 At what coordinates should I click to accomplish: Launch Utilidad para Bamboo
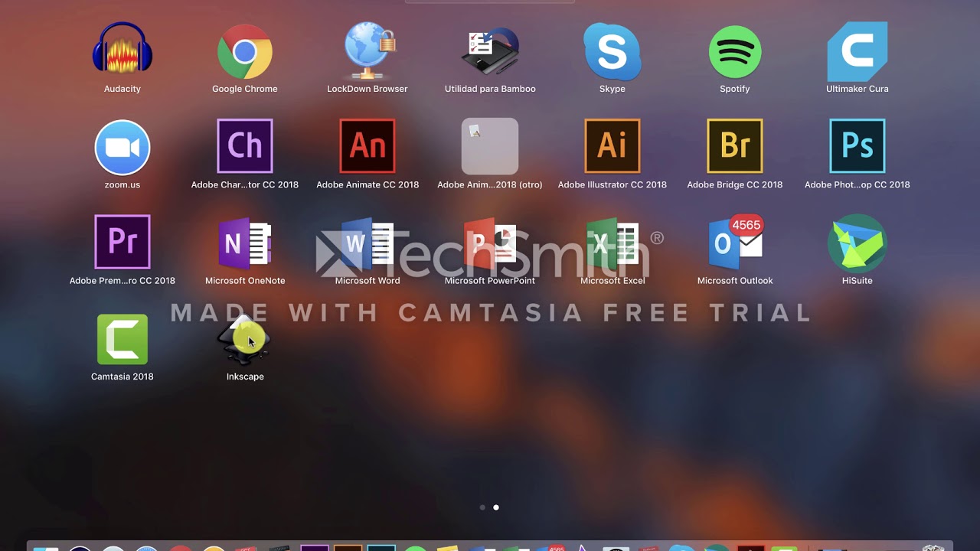click(x=490, y=51)
